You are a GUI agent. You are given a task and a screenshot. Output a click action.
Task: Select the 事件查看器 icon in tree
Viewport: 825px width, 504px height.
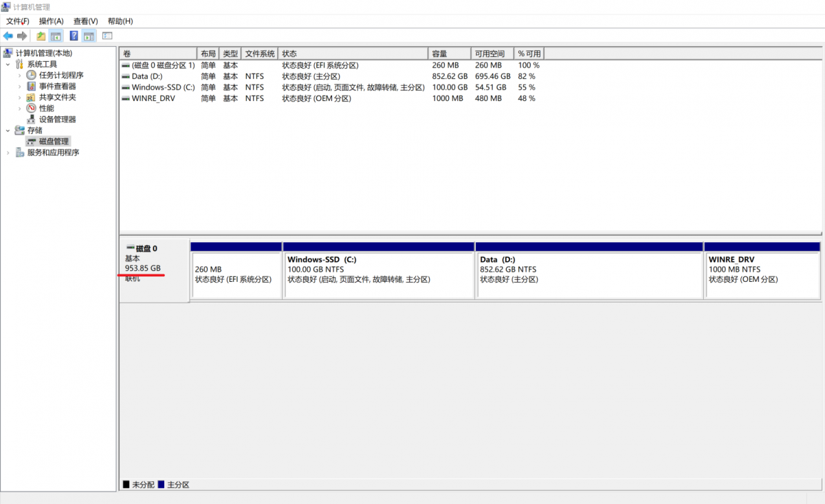tap(31, 86)
